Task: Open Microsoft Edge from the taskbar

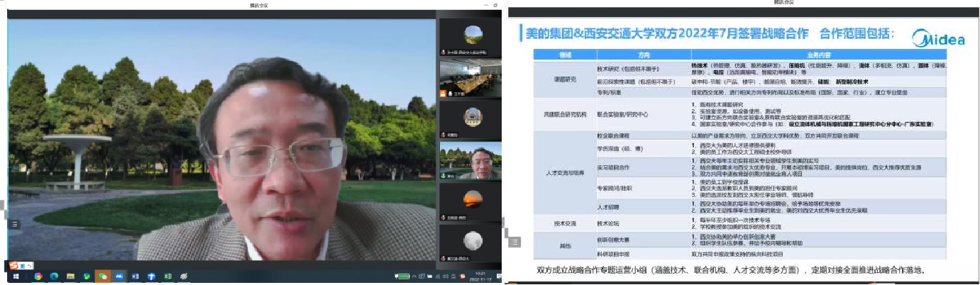Action: point(54,276)
